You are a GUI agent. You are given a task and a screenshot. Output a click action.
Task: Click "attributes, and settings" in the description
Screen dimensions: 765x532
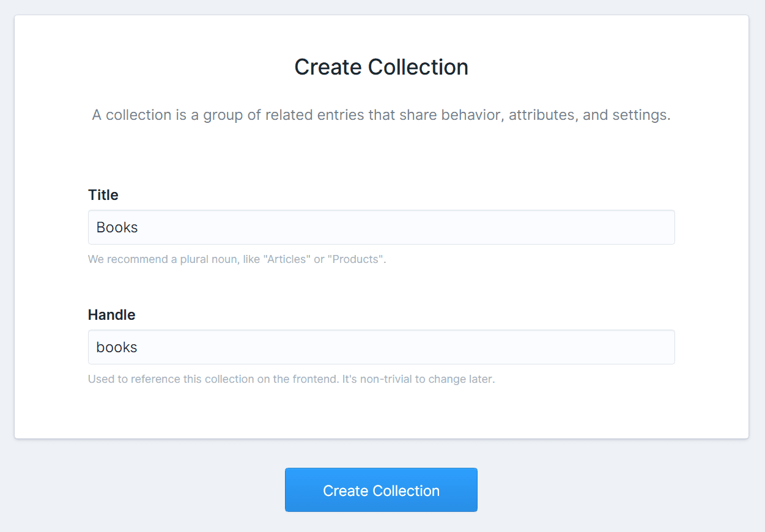coord(589,115)
